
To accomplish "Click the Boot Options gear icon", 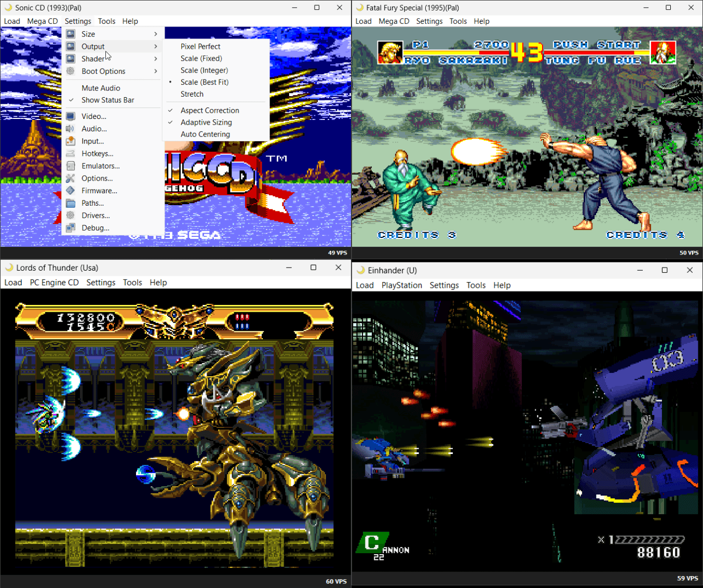I will tap(71, 71).
